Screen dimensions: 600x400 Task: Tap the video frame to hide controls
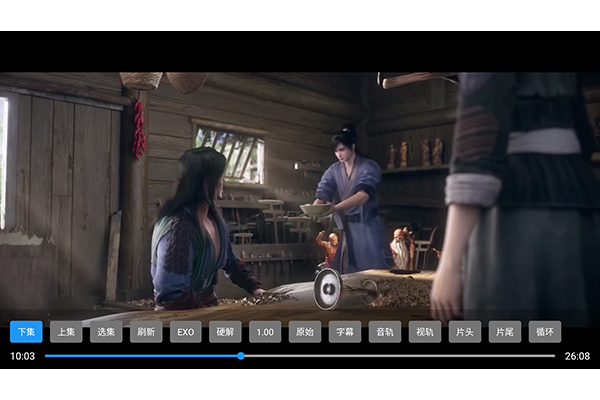click(300, 191)
